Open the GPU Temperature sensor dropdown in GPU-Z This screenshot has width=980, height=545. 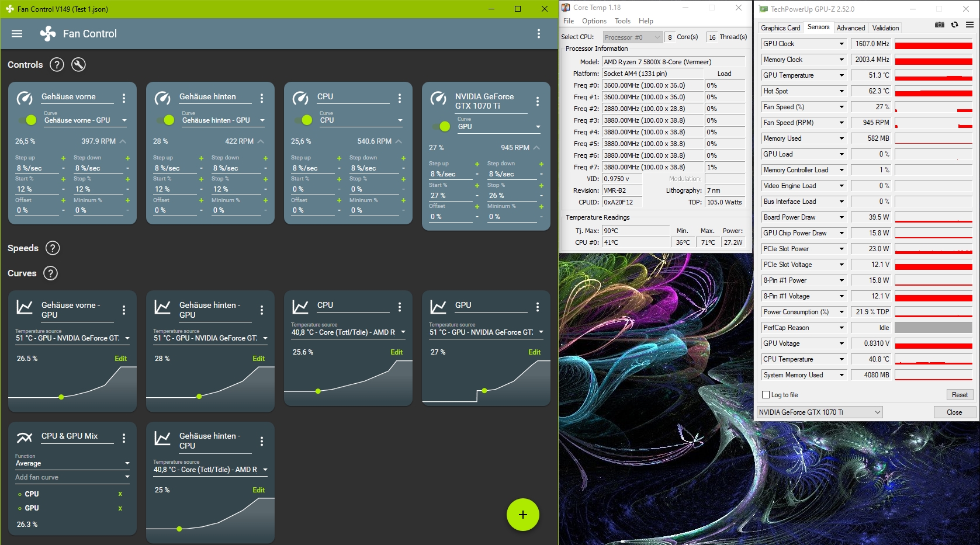804,75
